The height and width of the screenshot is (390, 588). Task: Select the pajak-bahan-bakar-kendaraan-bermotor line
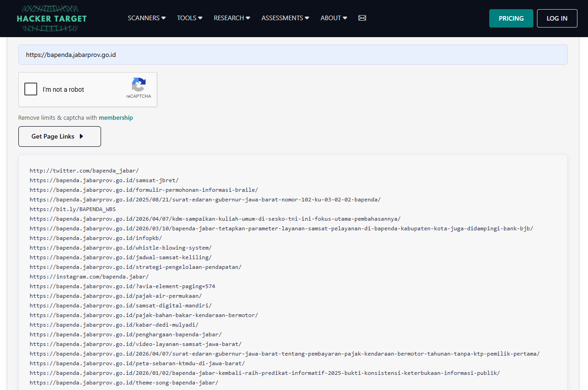[144, 315]
